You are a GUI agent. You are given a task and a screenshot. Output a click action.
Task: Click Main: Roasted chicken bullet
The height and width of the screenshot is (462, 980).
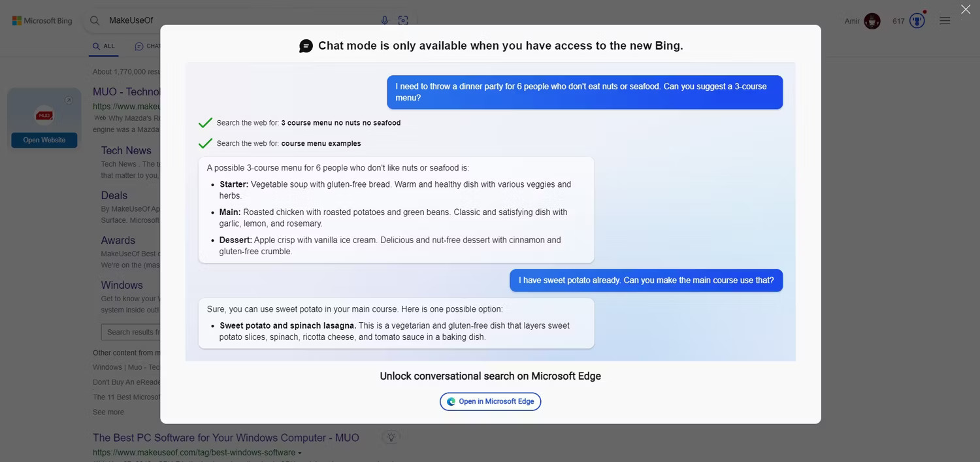(393, 218)
